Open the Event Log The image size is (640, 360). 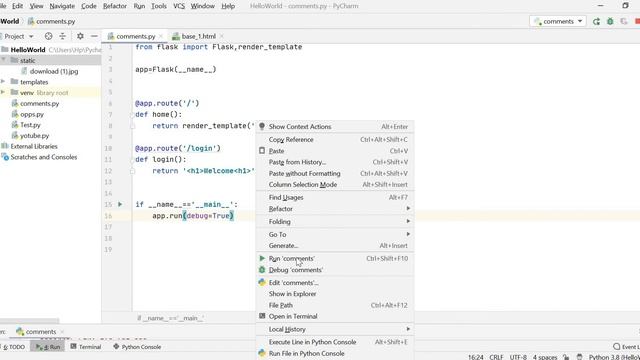point(627,347)
